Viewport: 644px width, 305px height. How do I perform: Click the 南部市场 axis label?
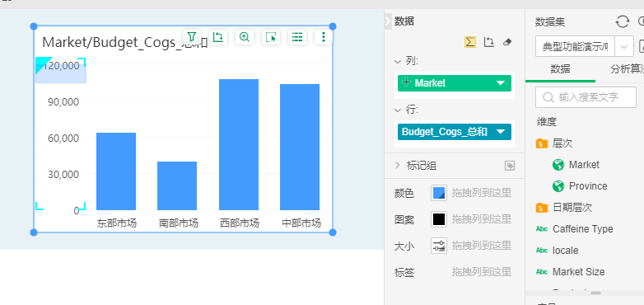point(178,223)
